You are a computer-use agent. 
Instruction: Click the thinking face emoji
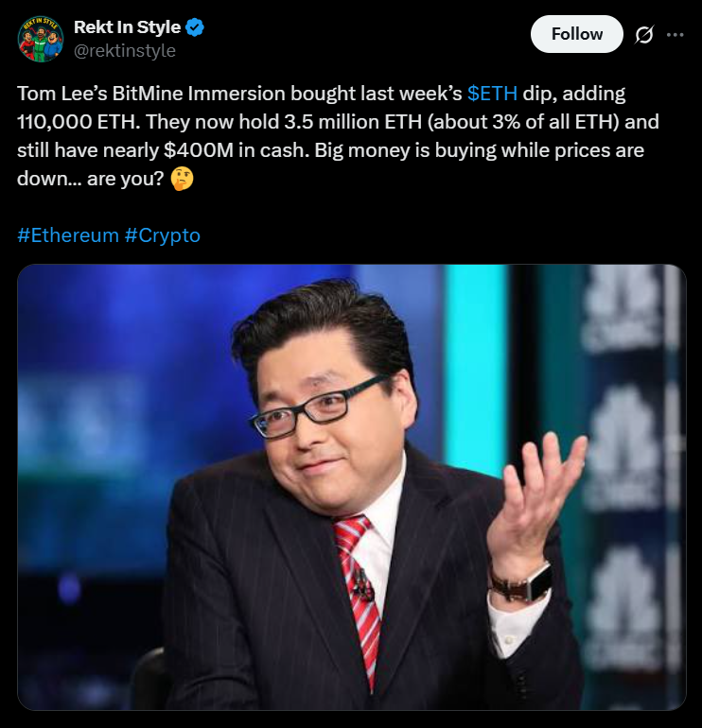[182, 180]
